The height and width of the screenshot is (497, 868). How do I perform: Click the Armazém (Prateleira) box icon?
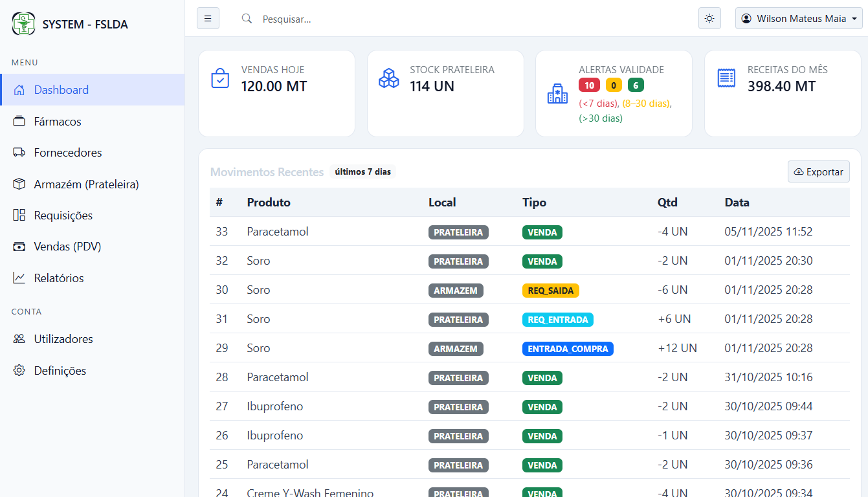click(18, 184)
